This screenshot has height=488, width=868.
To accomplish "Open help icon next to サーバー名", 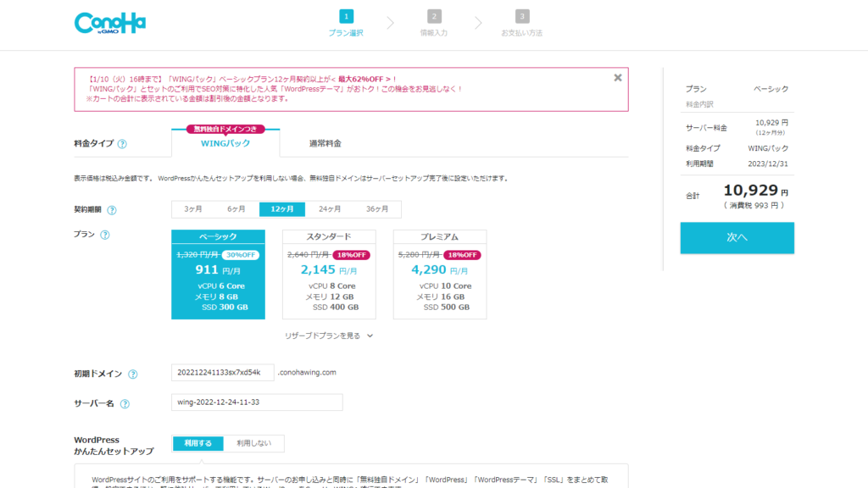I will (125, 404).
